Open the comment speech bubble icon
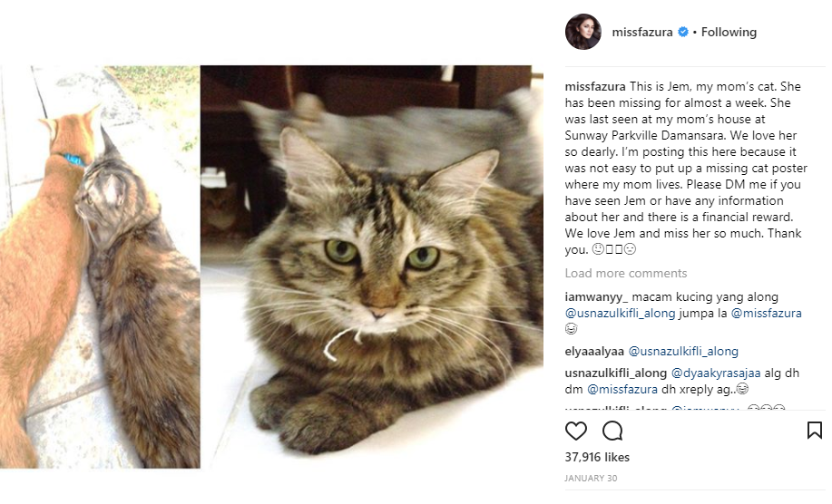The image size is (832, 504). pos(612,431)
